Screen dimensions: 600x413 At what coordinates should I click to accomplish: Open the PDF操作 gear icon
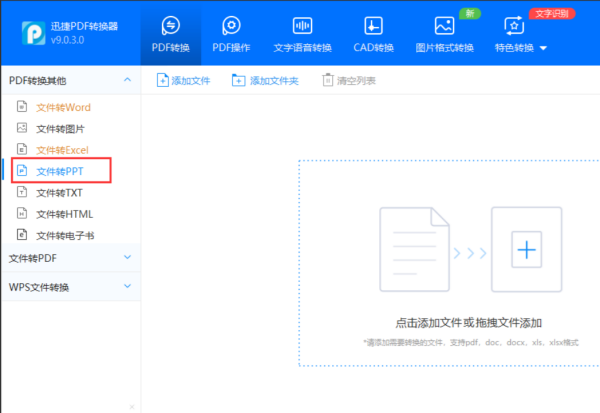231,26
